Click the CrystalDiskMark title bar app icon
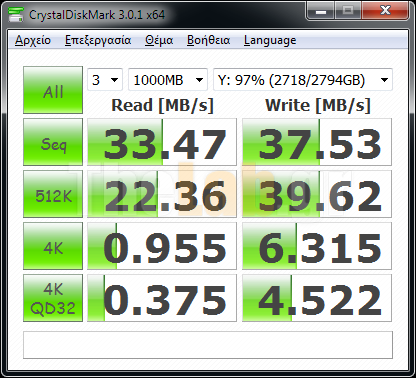Image resolution: width=416 pixels, height=378 pixels. coord(16,15)
